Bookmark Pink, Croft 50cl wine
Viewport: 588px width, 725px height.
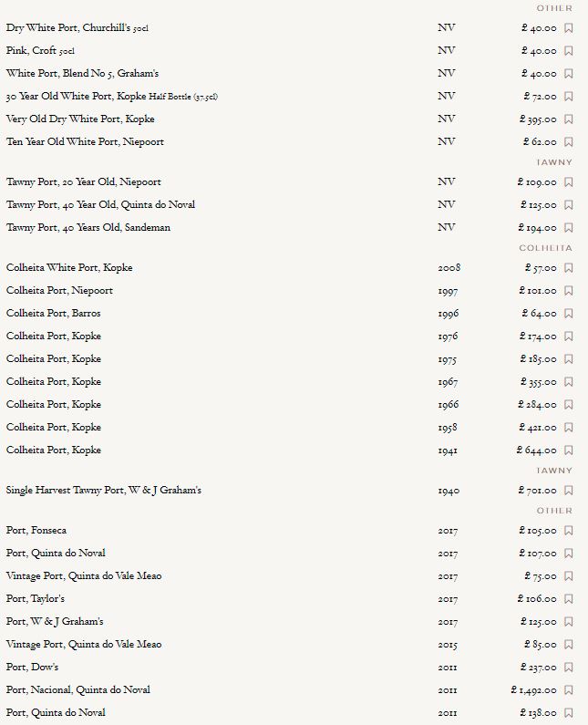click(x=569, y=51)
